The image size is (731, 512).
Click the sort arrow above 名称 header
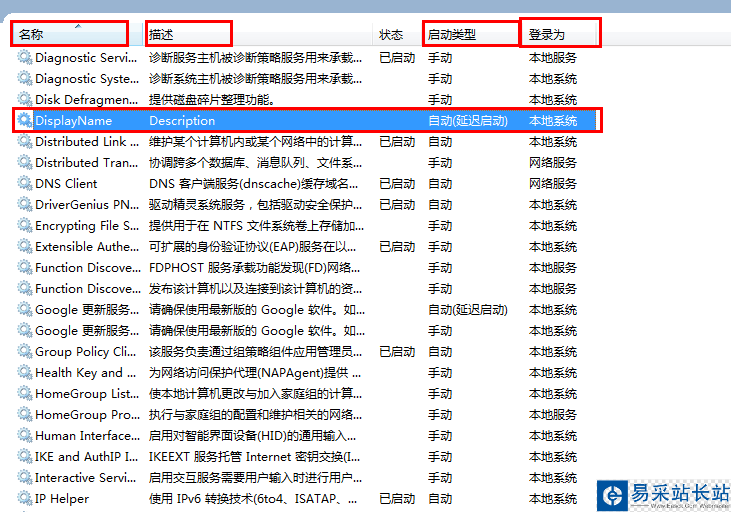click(x=78, y=26)
